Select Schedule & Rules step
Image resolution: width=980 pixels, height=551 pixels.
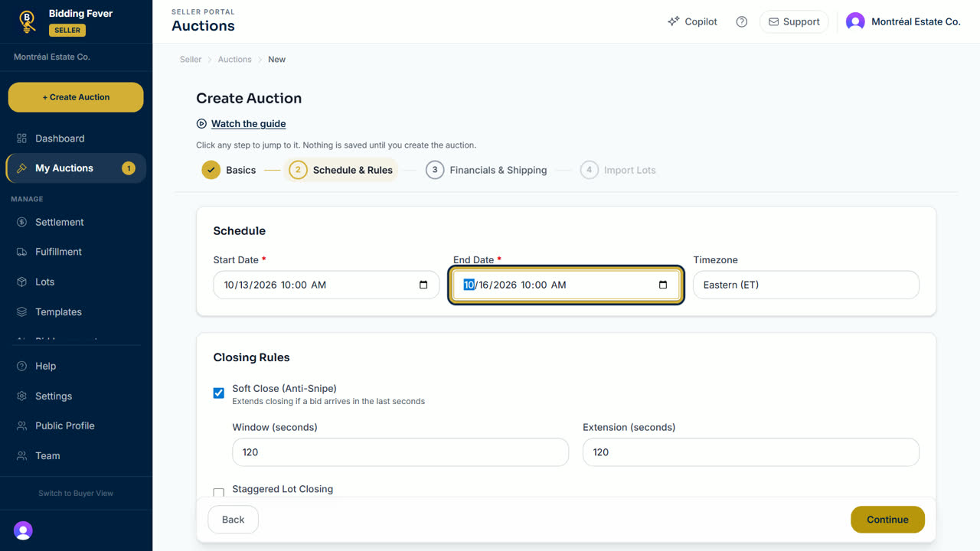click(341, 170)
